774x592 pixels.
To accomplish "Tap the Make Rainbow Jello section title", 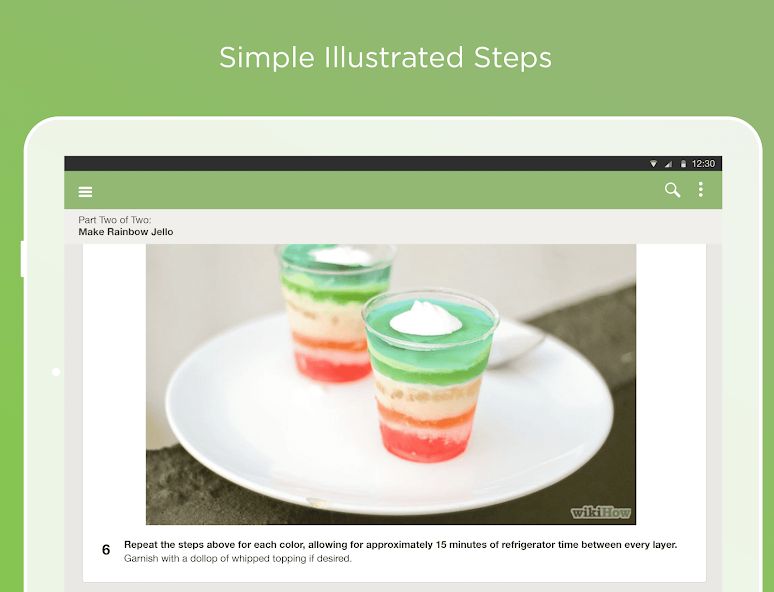I will [126, 232].
